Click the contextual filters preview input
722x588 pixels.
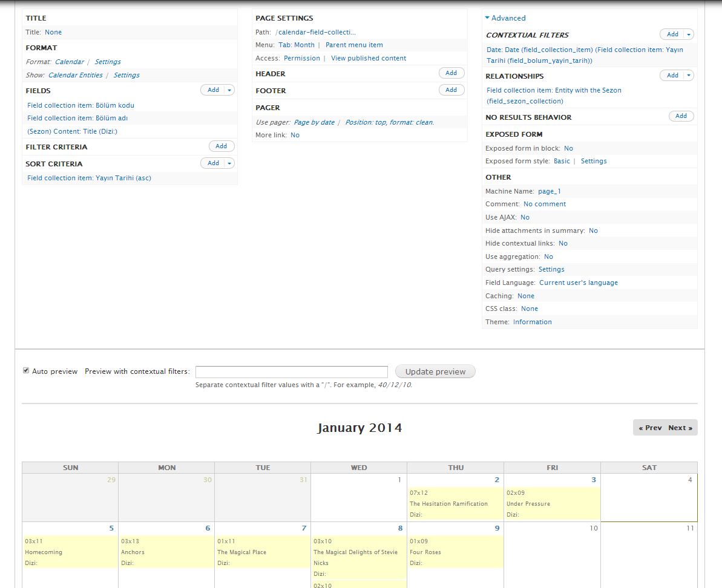point(291,372)
